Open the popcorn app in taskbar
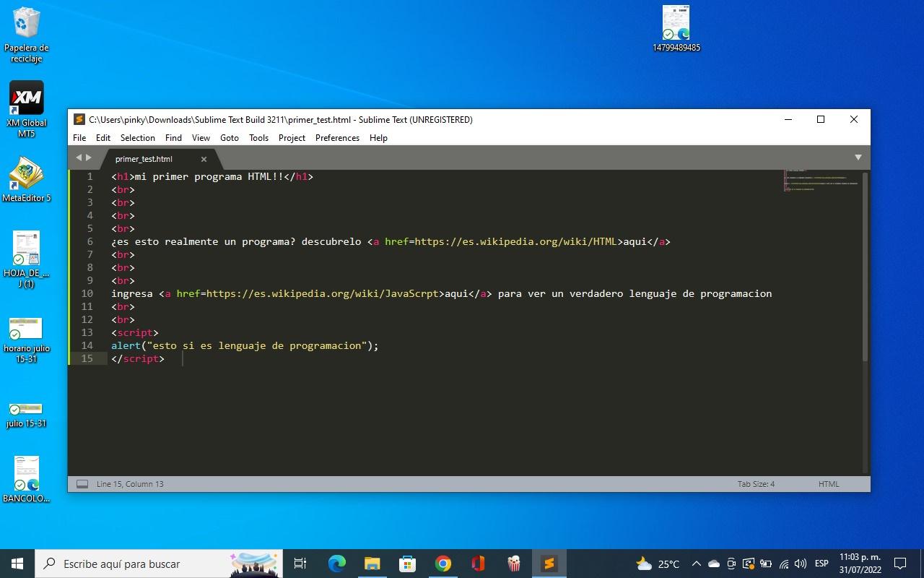 513,564
